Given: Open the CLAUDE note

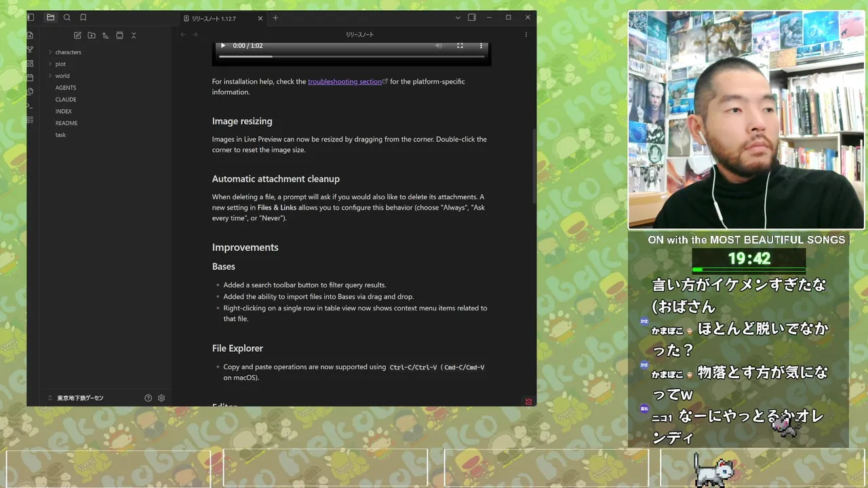Looking at the screenshot, I should point(66,100).
